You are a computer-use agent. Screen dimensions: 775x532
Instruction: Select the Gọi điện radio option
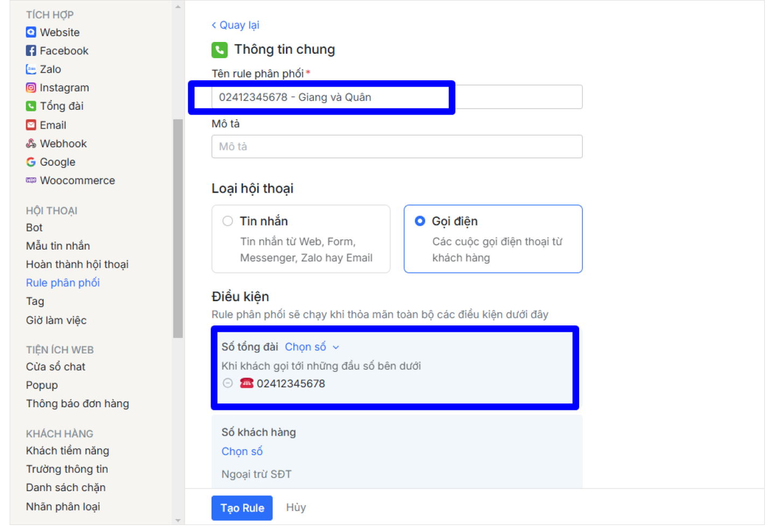click(x=420, y=221)
